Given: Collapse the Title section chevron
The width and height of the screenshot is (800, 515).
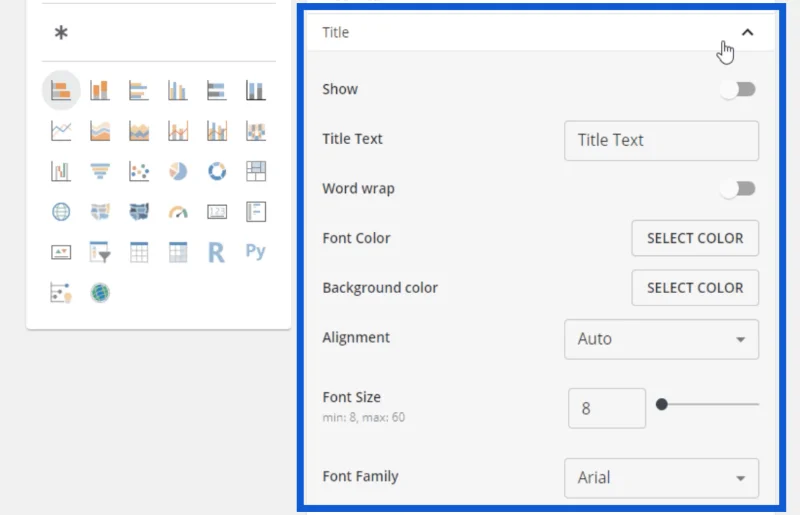Looking at the screenshot, I should [x=747, y=32].
